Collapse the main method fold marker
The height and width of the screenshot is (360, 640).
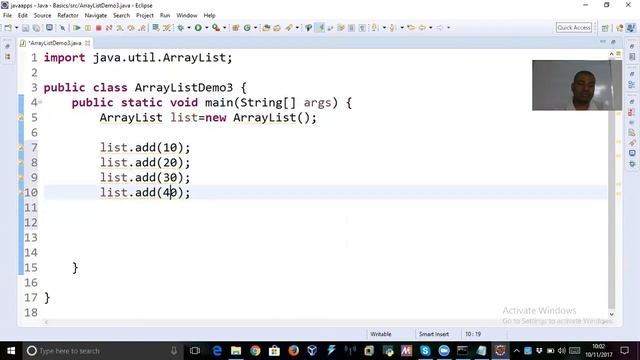(40, 102)
